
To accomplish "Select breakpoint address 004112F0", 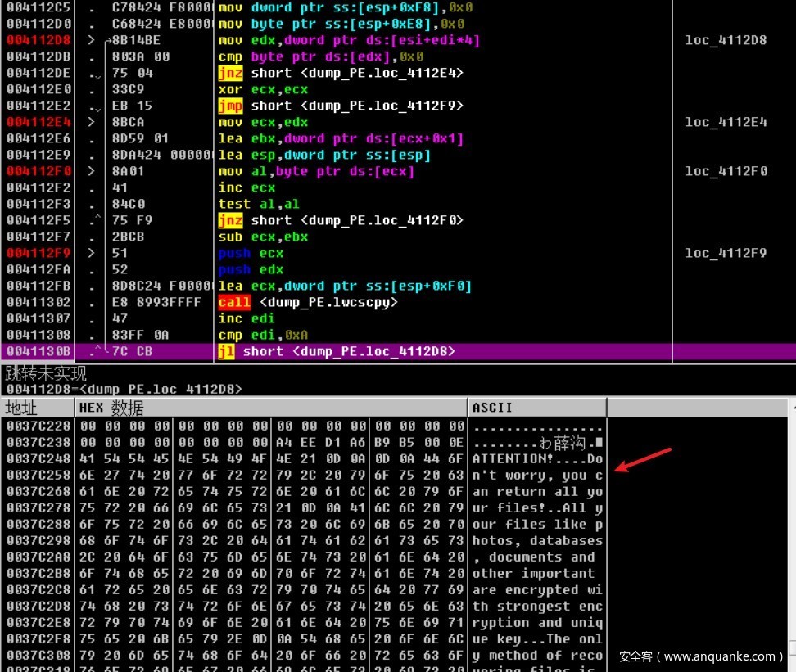I will pos(38,171).
